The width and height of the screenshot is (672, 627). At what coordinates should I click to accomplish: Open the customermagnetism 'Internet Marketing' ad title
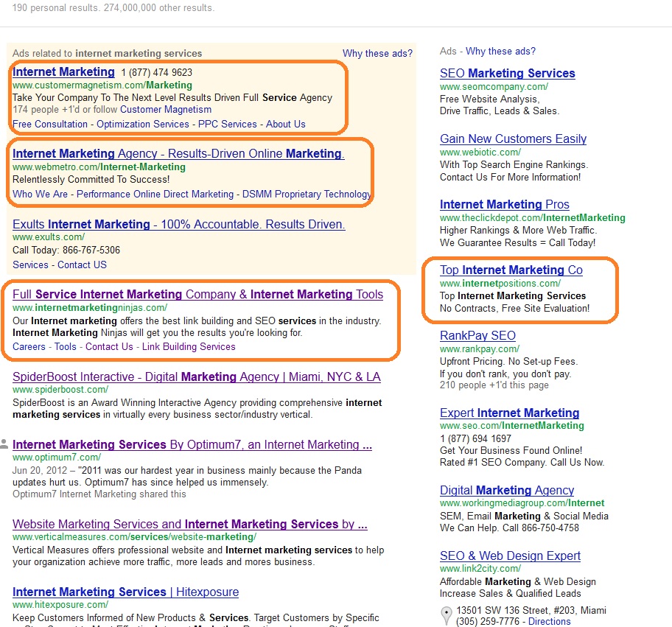click(x=63, y=72)
